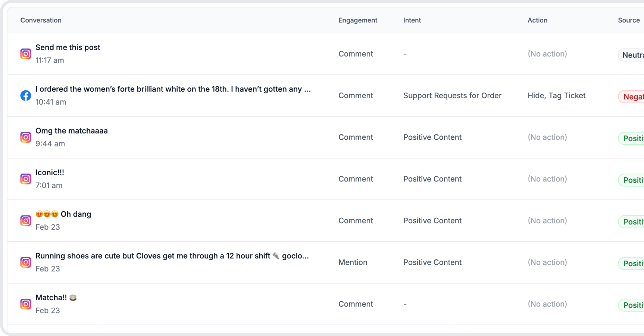Open 'Running shoes are cute' mention conversation

click(172, 256)
